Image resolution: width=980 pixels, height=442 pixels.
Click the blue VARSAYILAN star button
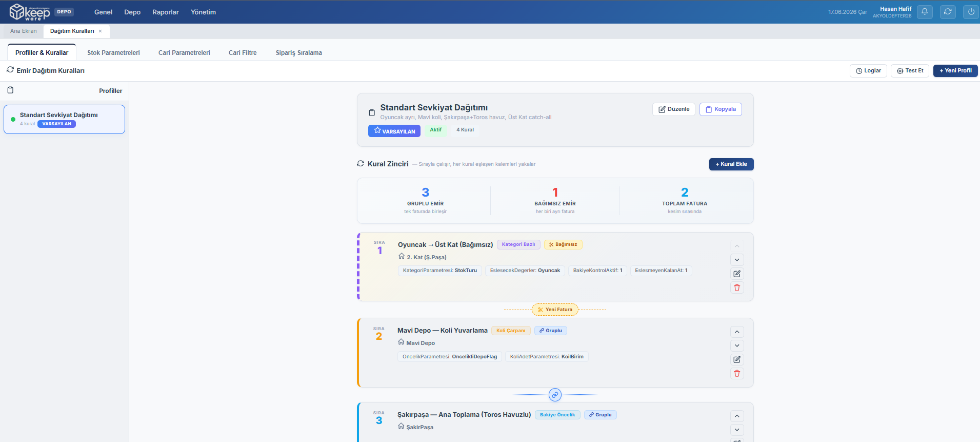[394, 131]
